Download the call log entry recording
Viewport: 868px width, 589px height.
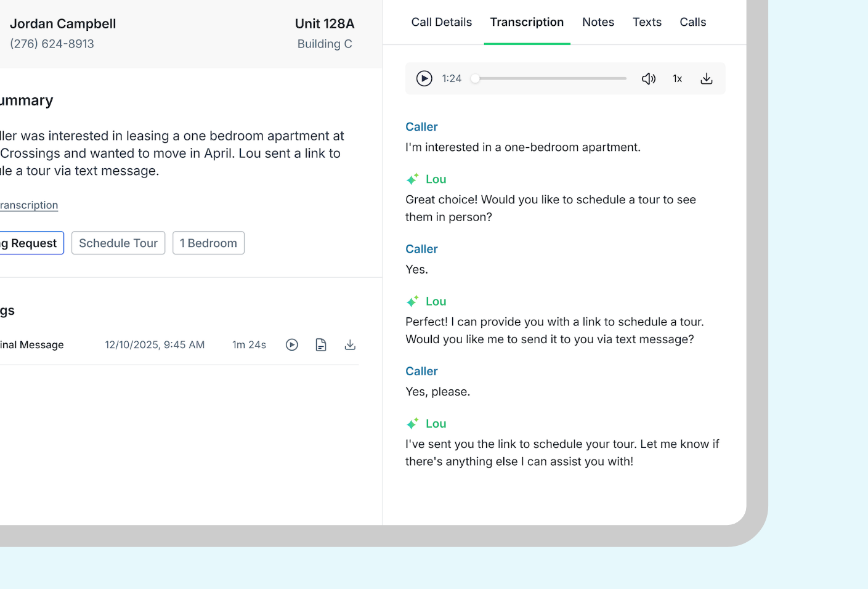tap(350, 345)
